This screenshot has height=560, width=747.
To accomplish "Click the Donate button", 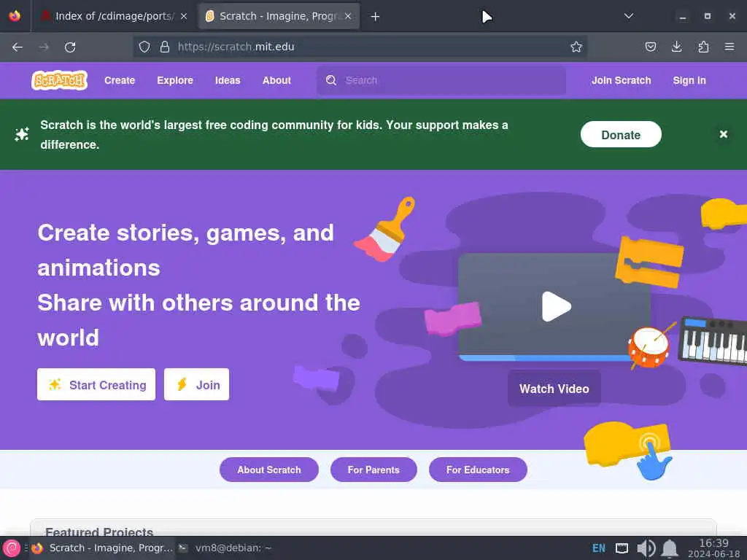I will tap(621, 135).
